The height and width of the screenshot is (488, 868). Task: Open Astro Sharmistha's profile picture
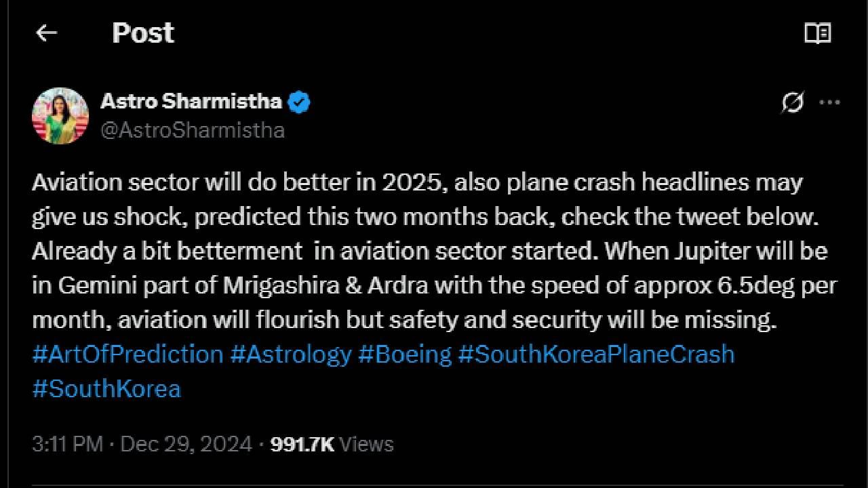[x=60, y=115]
